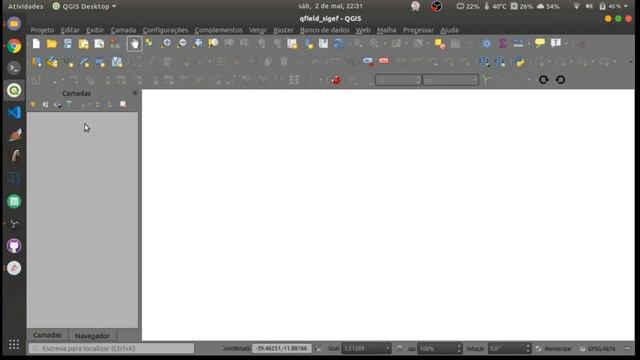
Task: Click the Zoom to Selection icon
Action: (x=213, y=43)
